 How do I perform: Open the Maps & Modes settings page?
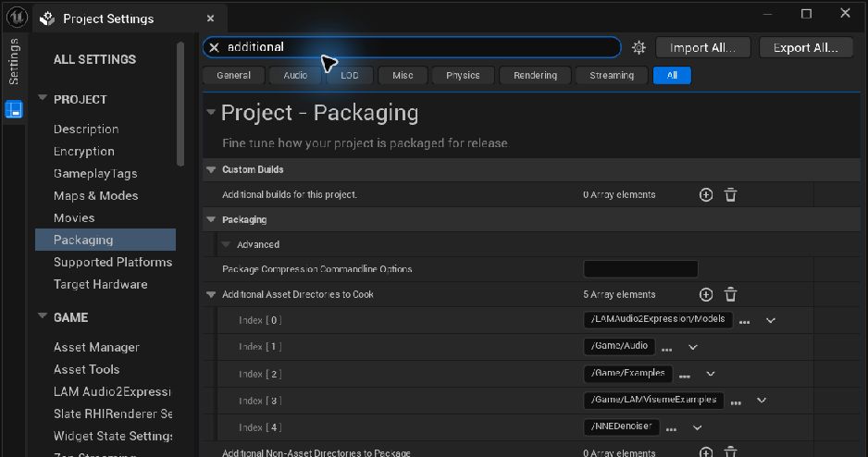click(95, 195)
